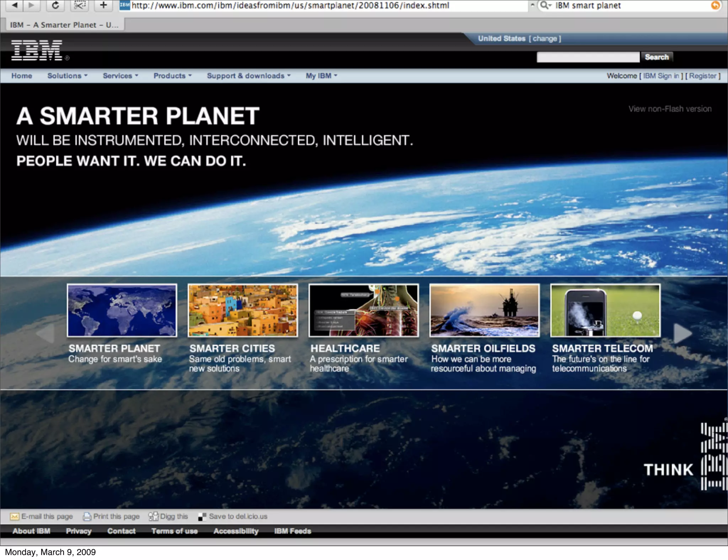The width and height of the screenshot is (728, 560).
Task: Click the browser reload icon
Action: [55, 5]
